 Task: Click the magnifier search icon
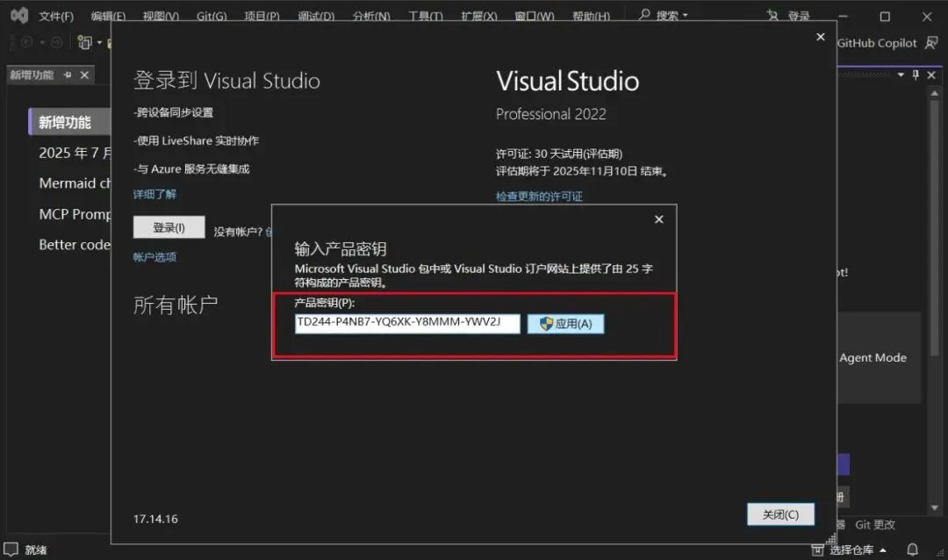pos(645,15)
